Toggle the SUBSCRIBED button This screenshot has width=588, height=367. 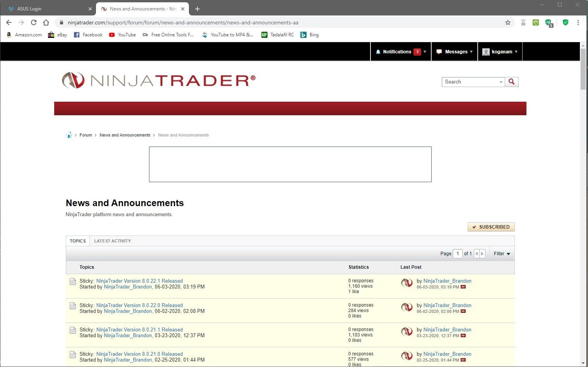pyautogui.click(x=491, y=227)
